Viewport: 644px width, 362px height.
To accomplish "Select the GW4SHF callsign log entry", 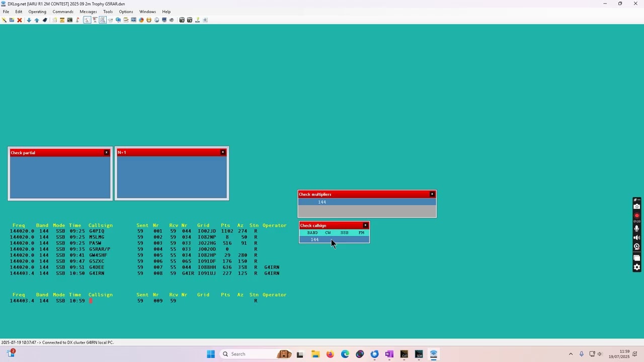I will [98, 255].
